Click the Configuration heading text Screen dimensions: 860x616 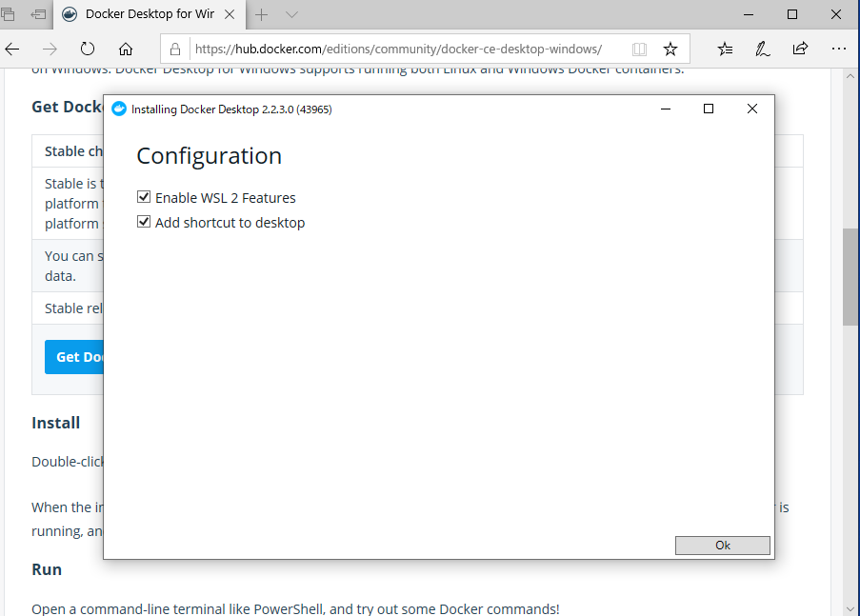click(x=209, y=156)
